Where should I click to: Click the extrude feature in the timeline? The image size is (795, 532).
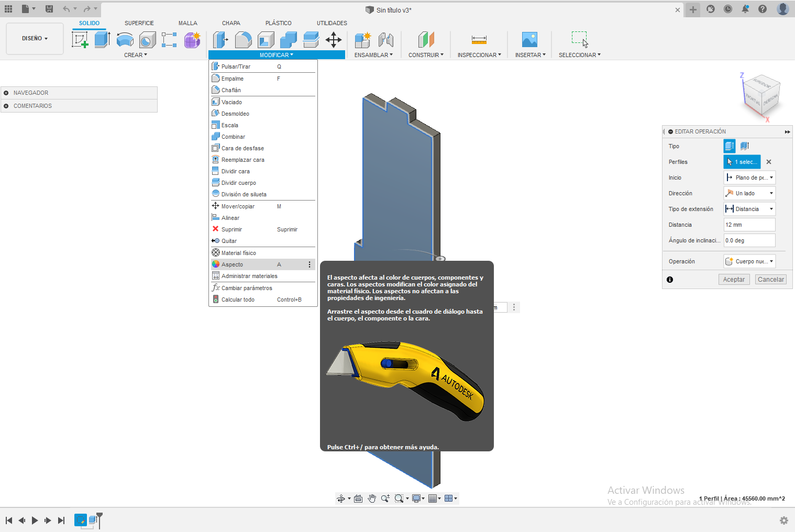[93, 520]
